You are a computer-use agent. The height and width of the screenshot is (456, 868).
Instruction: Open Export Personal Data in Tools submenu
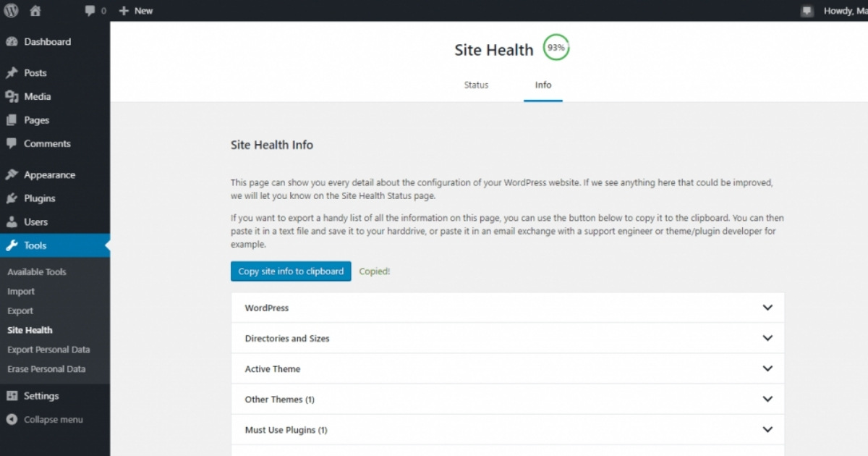[x=49, y=349]
